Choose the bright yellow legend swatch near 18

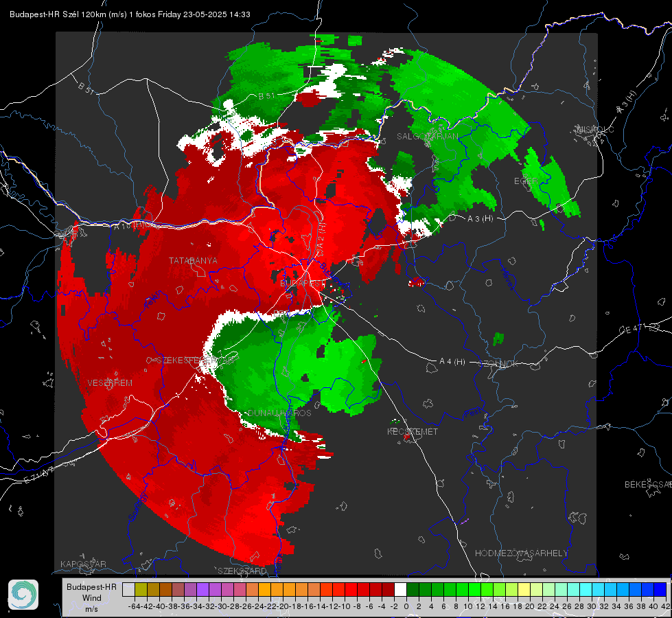click(524, 589)
